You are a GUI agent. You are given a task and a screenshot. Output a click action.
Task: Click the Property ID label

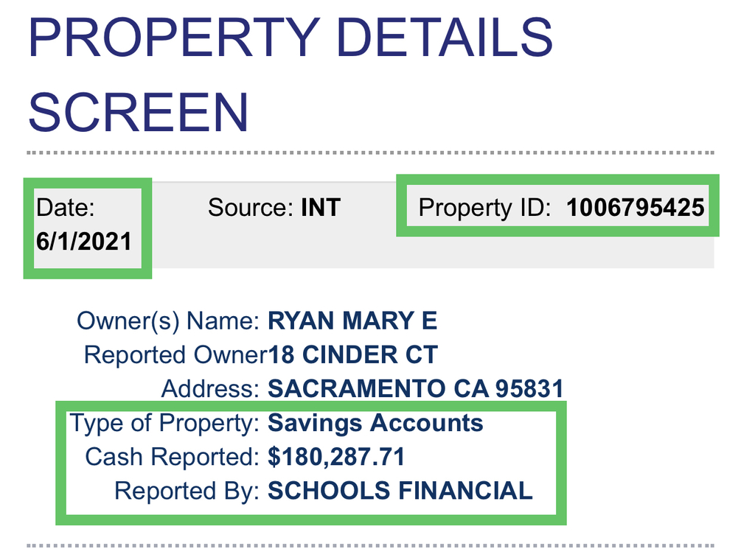coord(484,208)
